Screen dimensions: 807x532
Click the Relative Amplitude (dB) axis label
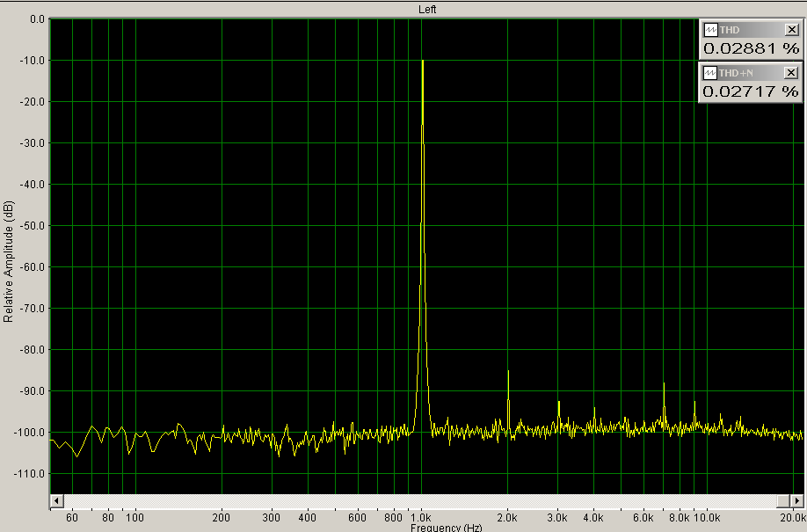click(x=8, y=262)
